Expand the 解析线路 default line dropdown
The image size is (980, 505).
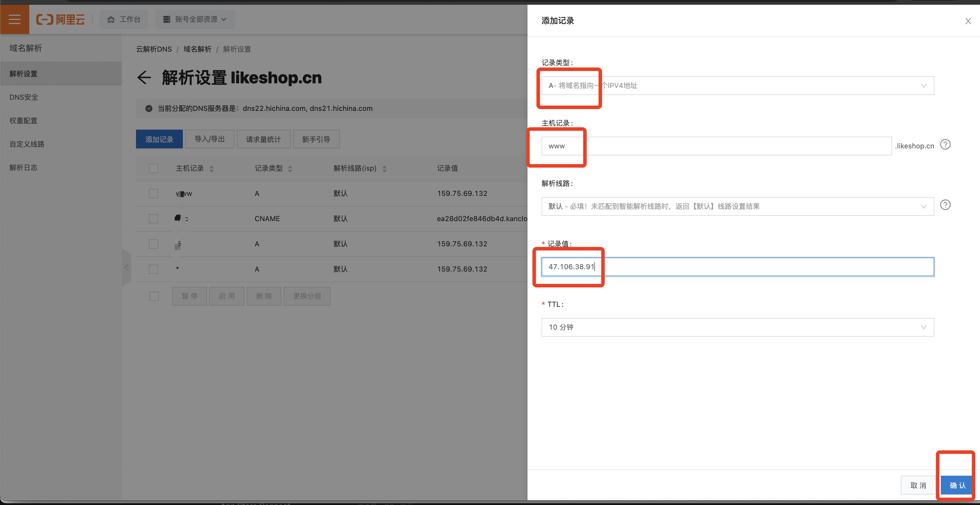pyautogui.click(x=737, y=206)
